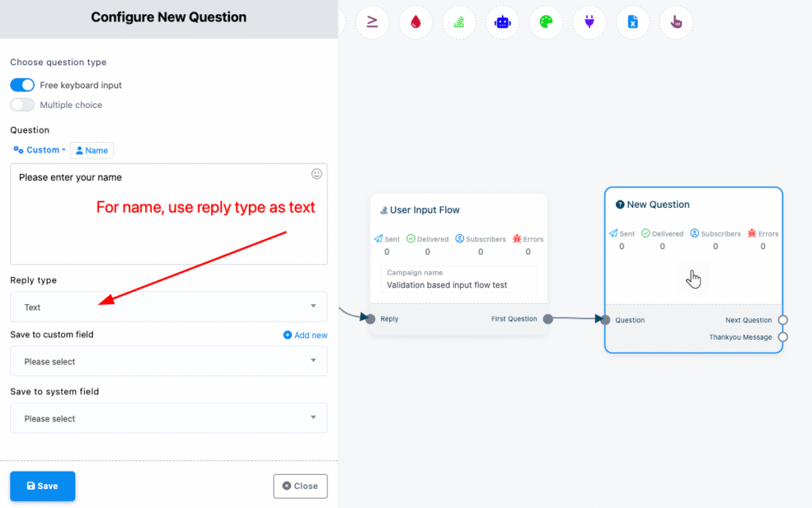Pick the red droplet toolbar icon

(x=416, y=22)
